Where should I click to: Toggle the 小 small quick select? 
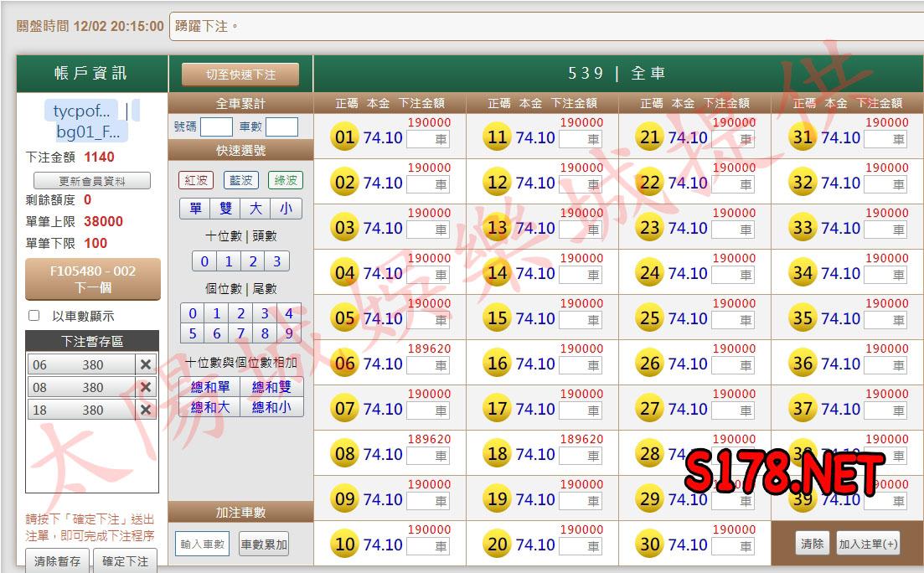point(286,209)
